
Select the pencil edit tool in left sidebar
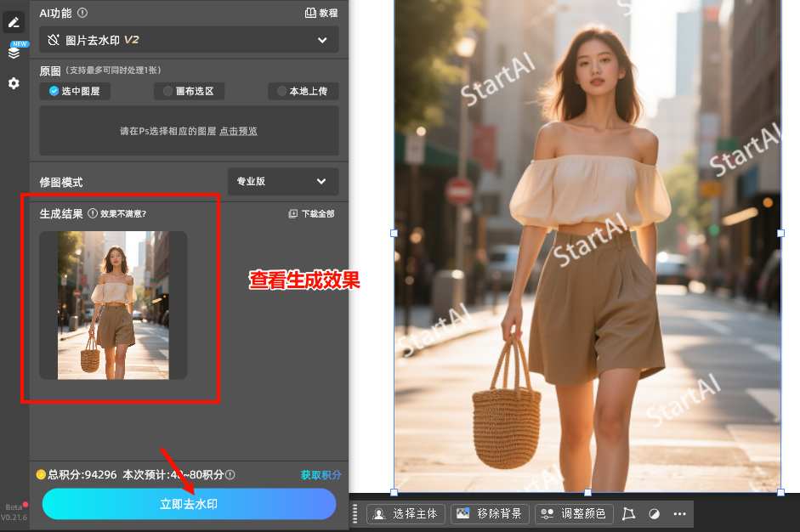pyautogui.click(x=14, y=21)
